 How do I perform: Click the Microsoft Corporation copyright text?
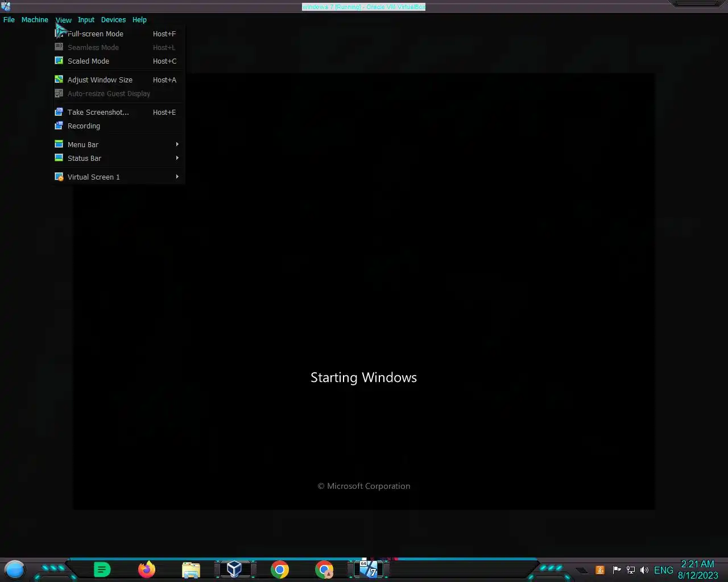click(x=364, y=486)
